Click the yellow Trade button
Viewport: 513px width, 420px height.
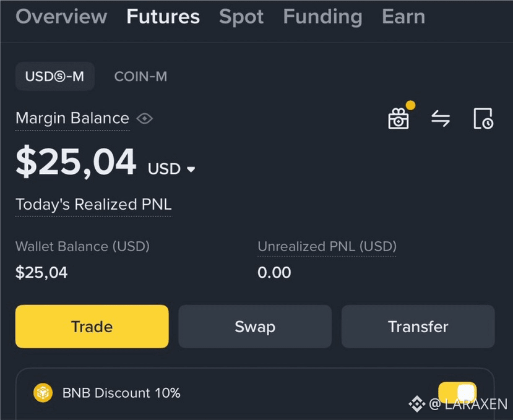pos(92,327)
